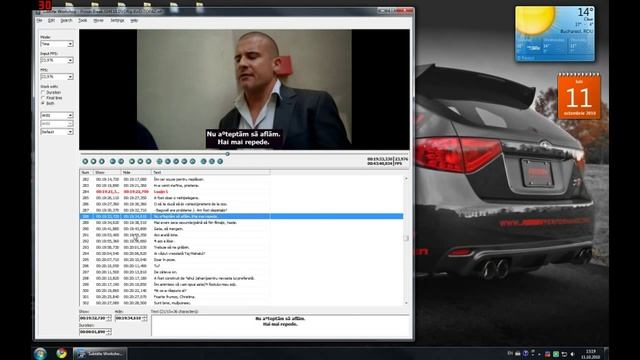Screen dimensions: 640x360
Task: Click the subtitle list scroll-up arrow
Action: pyautogui.click(x=406, y=179)
